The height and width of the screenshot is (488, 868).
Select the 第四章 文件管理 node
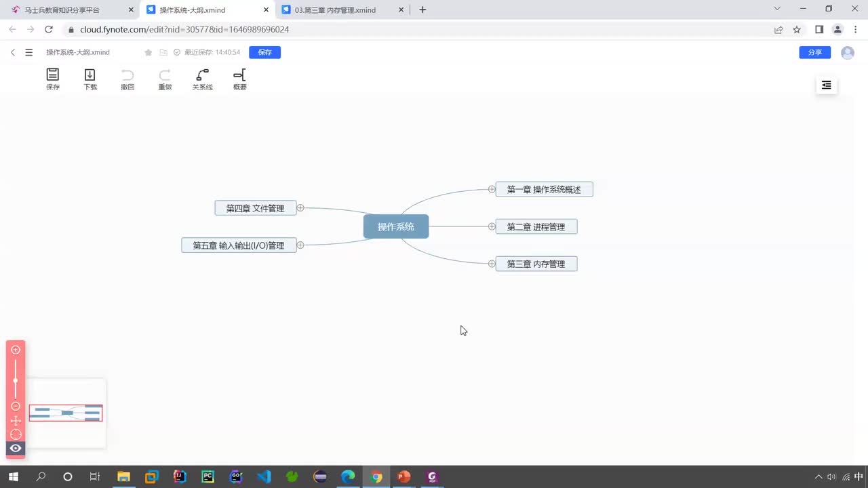[256, 208]
